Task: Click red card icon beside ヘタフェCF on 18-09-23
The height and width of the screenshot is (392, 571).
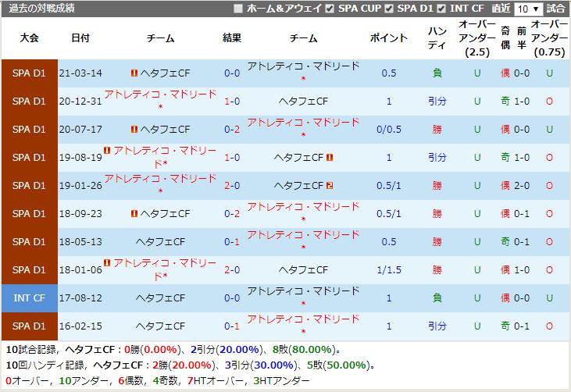Action: (x=134, y=214)
